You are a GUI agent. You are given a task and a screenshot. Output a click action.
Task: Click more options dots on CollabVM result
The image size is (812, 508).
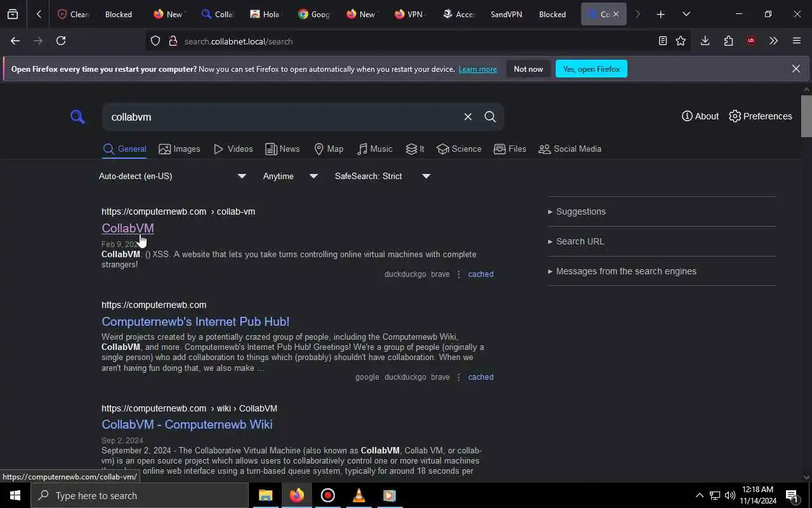[459, 274]
